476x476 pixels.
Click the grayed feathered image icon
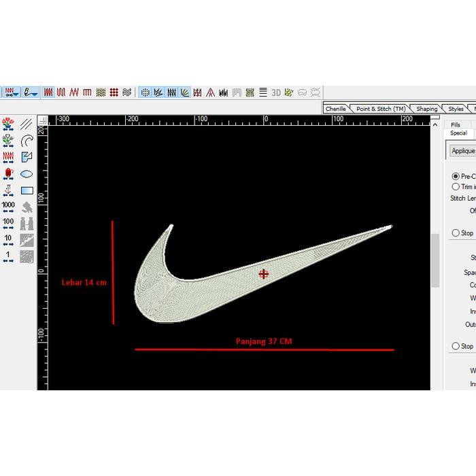tap(27, 240)
